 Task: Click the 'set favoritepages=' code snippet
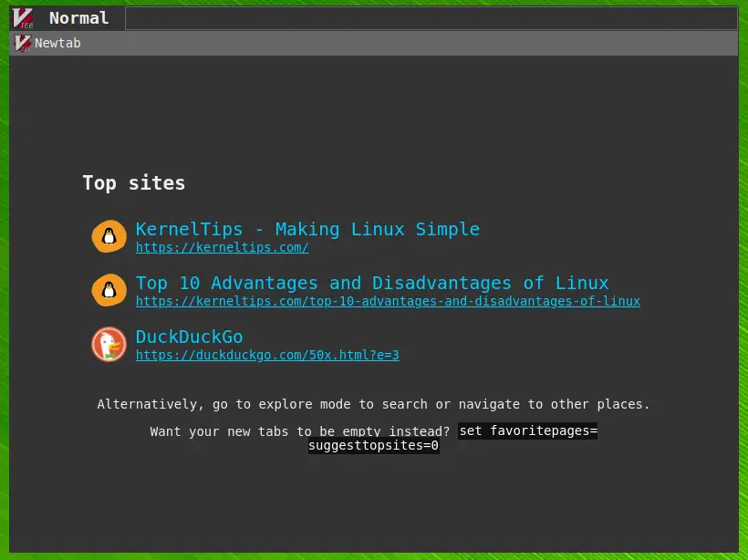527,430
